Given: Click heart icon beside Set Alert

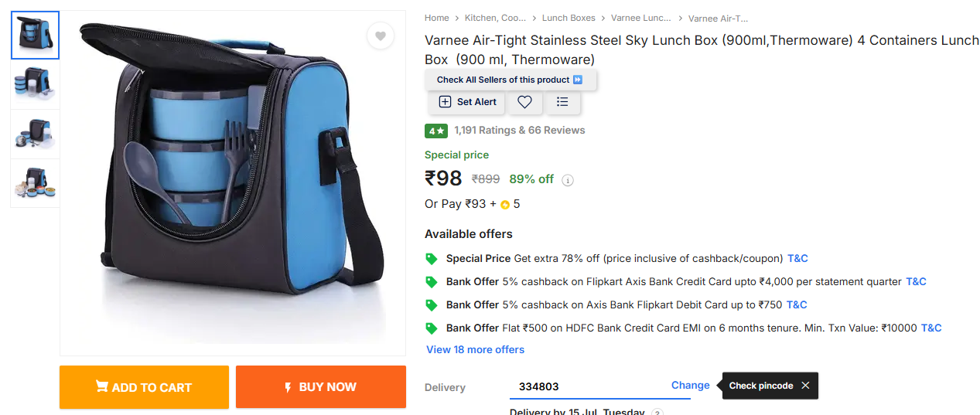Looking at the screenshot, I should 524,102.
